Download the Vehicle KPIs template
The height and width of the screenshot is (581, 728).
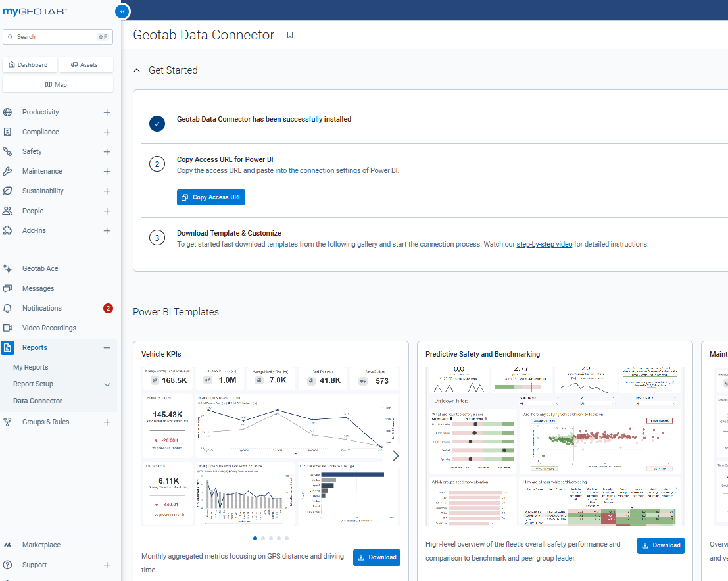[377, 557]
